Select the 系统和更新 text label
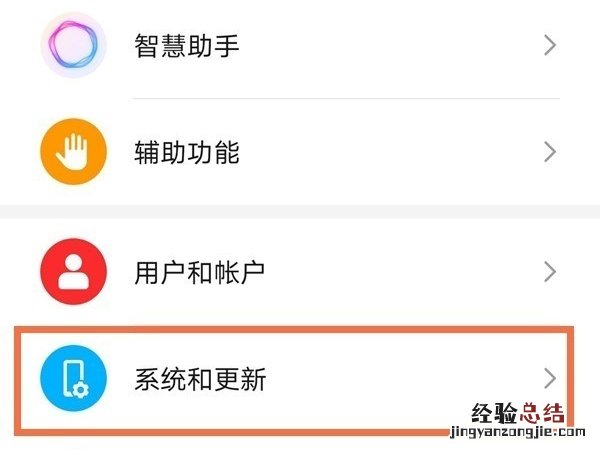 200,379
